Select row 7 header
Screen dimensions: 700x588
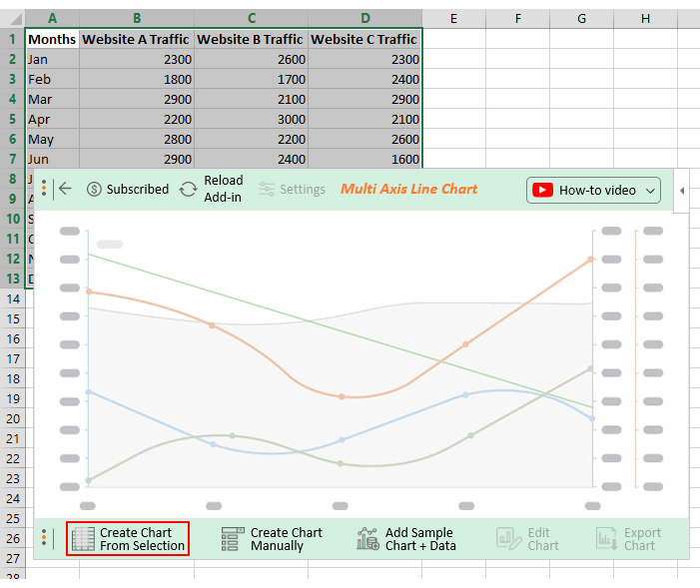click(x=13, y=159)
